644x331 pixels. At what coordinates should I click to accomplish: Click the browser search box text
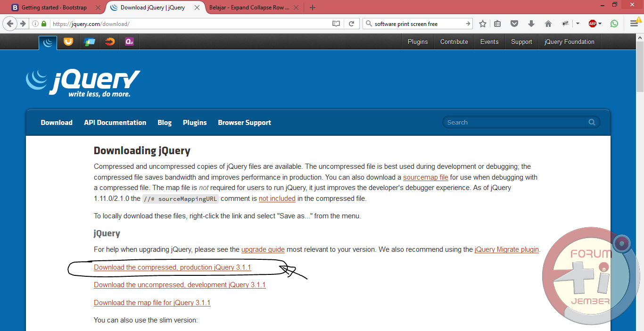pos(406,24)
